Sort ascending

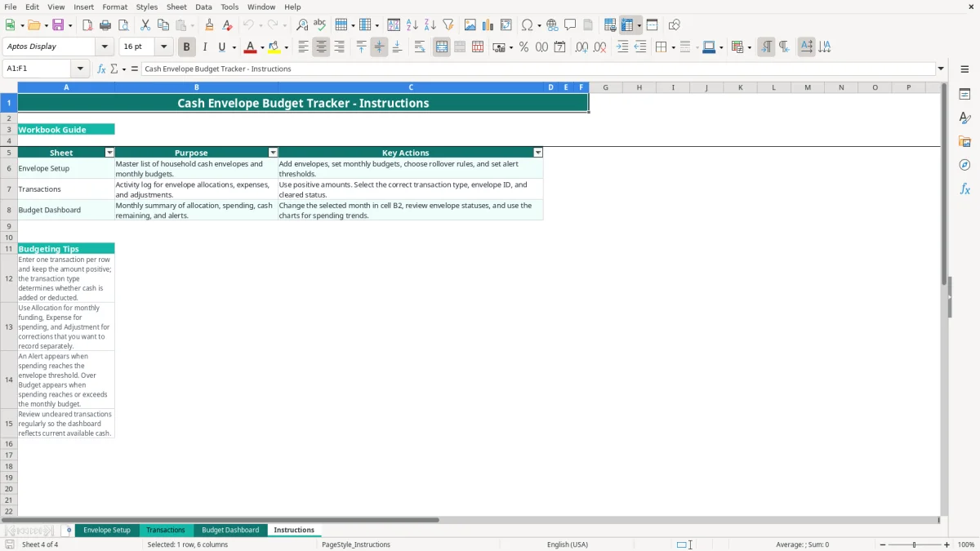click(412, 25)
